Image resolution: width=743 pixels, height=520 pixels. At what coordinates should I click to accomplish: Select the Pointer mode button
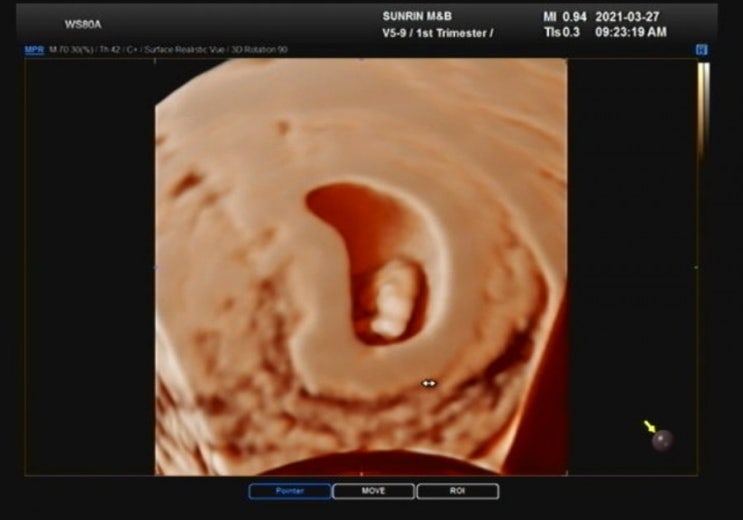click(290, 491)
